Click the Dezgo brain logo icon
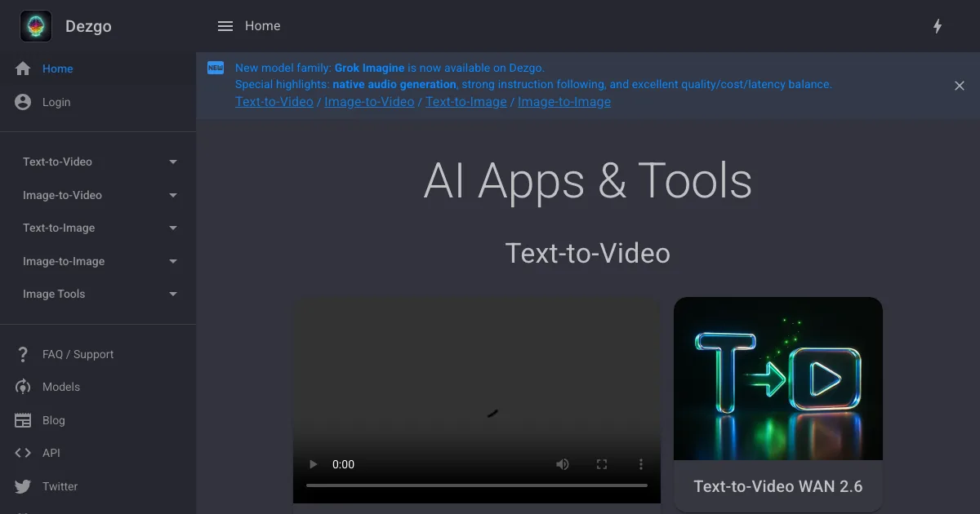This screenshot has width=980, height=514. tap(36, 26)
